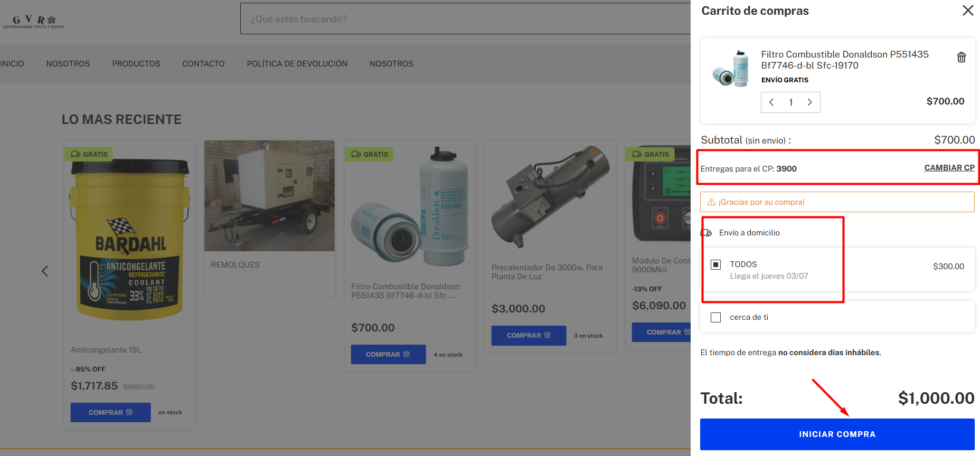The image size is (980, 456).
Task: Click the Envío a domicilio truck icon
Action: [x=706, y=233]
